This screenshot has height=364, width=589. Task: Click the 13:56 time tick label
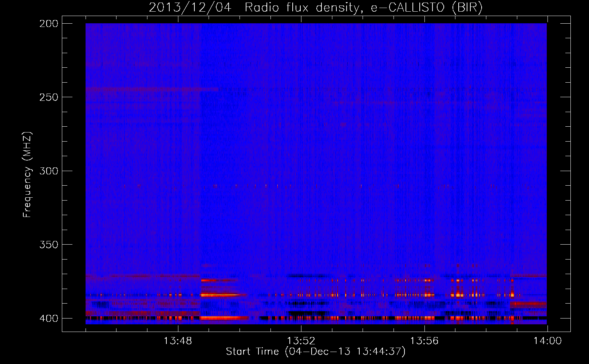click(424, 341)
